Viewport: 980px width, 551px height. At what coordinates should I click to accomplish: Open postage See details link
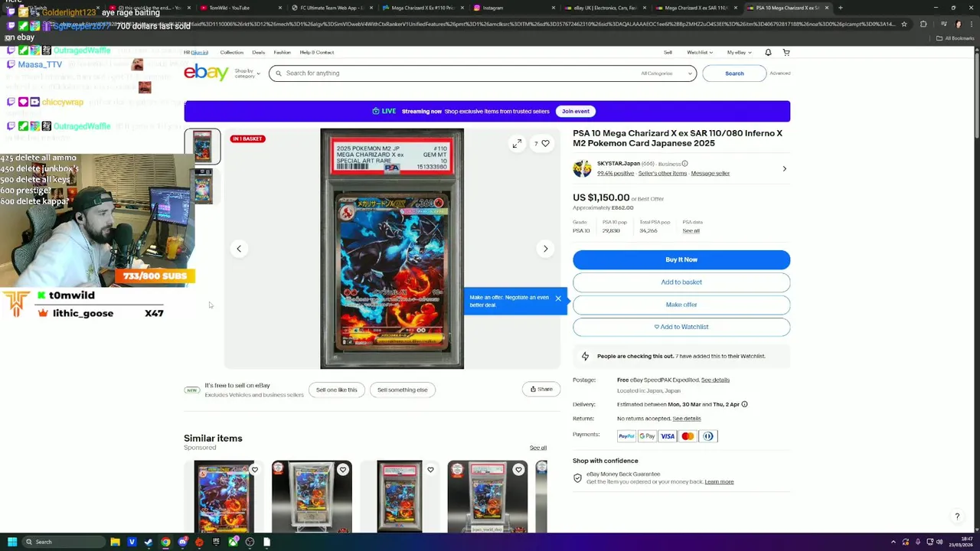(715, 380)
